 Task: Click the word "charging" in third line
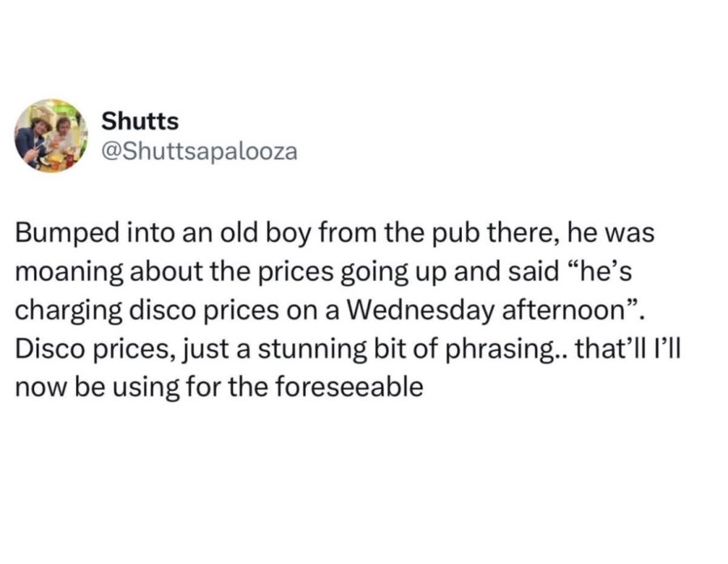point(68,312)
